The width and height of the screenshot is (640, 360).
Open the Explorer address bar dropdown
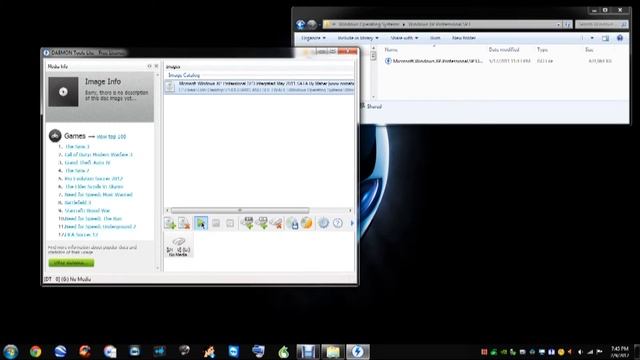point(558,24)
